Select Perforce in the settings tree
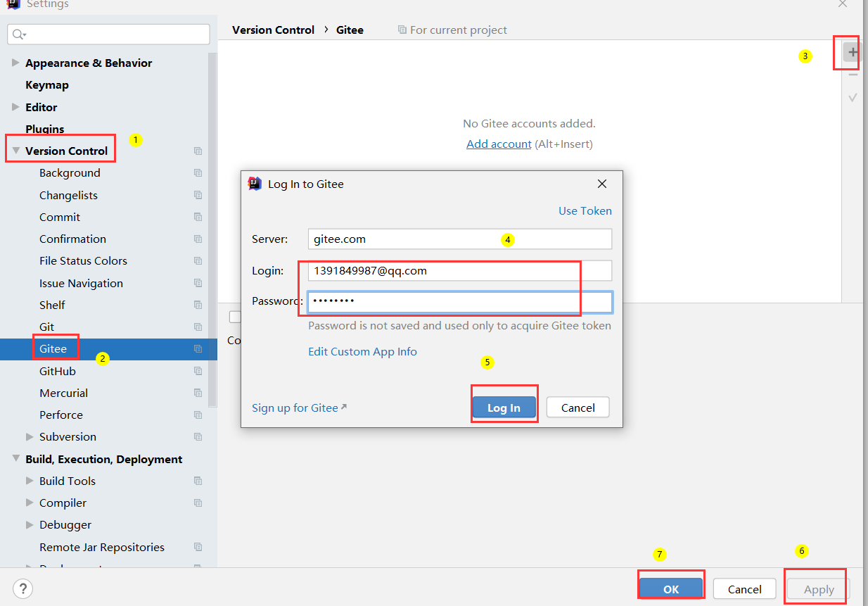 coord(61,415)
